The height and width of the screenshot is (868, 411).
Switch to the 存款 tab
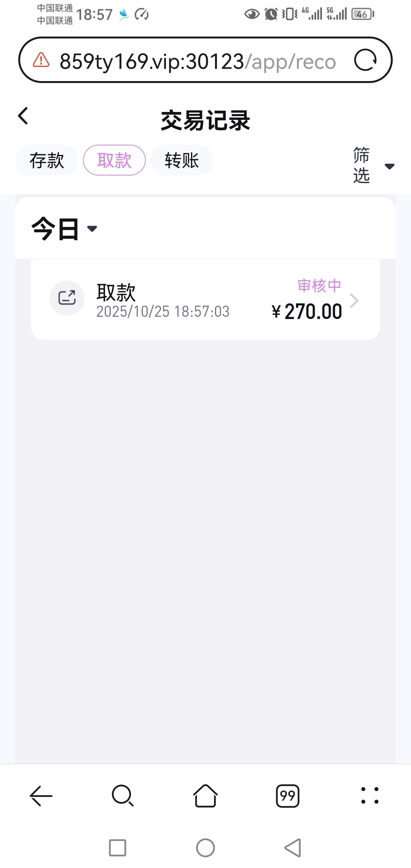click(47, 160)
